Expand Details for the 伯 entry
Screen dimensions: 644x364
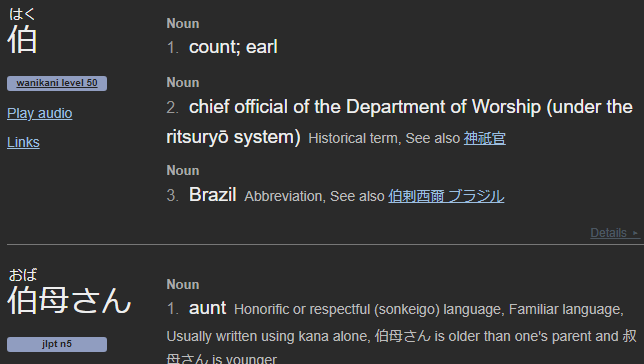coord(614,233)
